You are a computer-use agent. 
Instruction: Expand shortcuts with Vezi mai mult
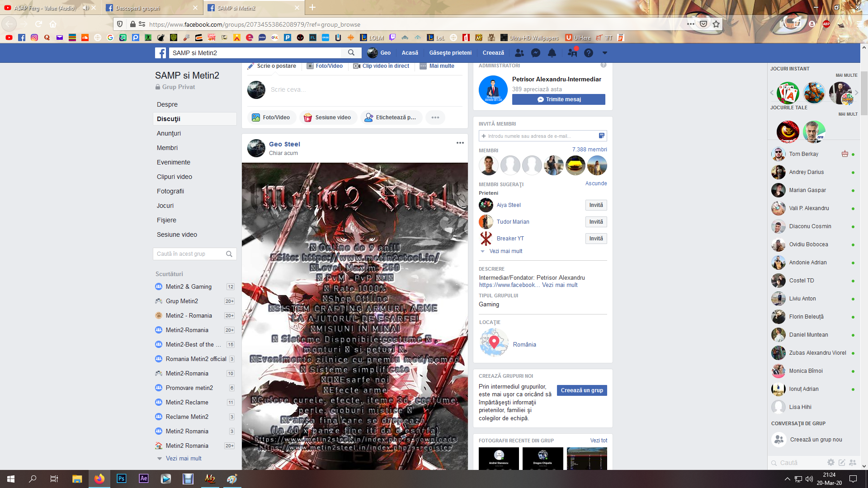[183, 458]
